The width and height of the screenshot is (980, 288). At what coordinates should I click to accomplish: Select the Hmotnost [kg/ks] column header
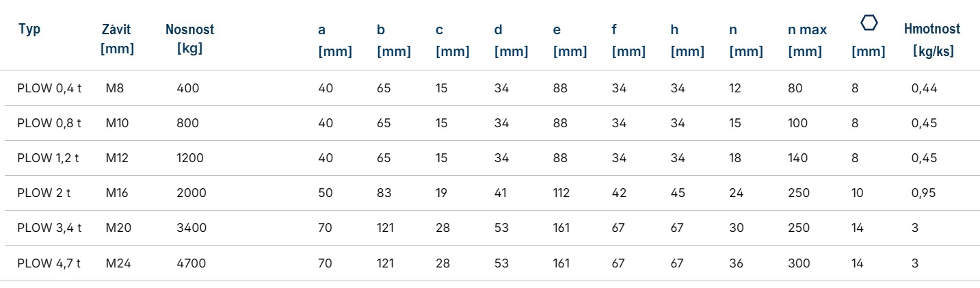932,40
